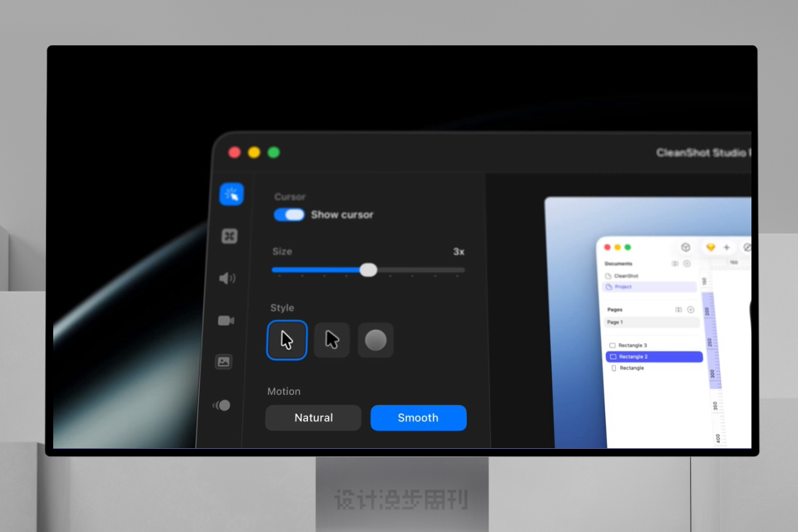The height and width of the screenshot is (532, 798).
Task: Choose Natural cursor motion
Action: 313,418
